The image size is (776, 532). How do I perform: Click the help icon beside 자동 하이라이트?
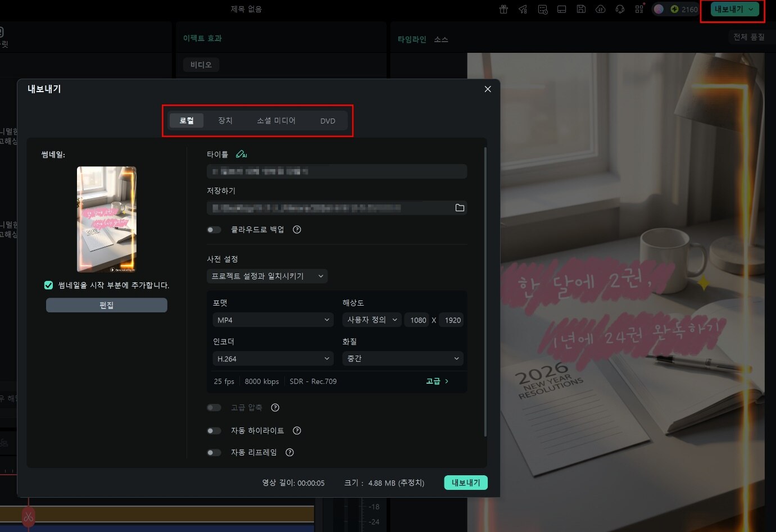click(297, 431)
